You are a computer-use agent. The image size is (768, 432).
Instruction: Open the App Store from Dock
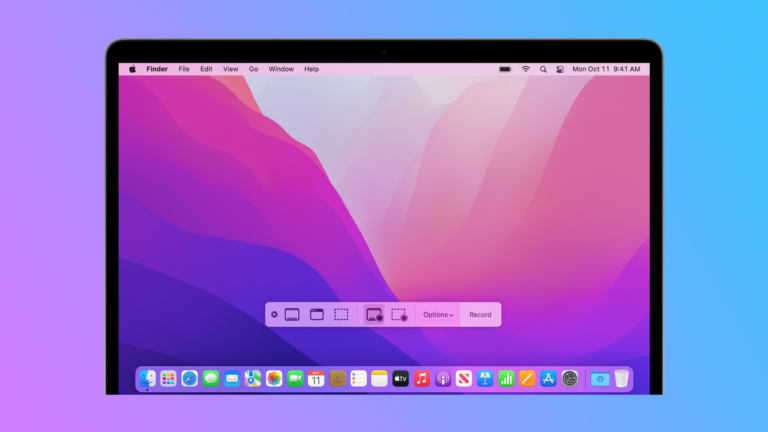point(548,379)
